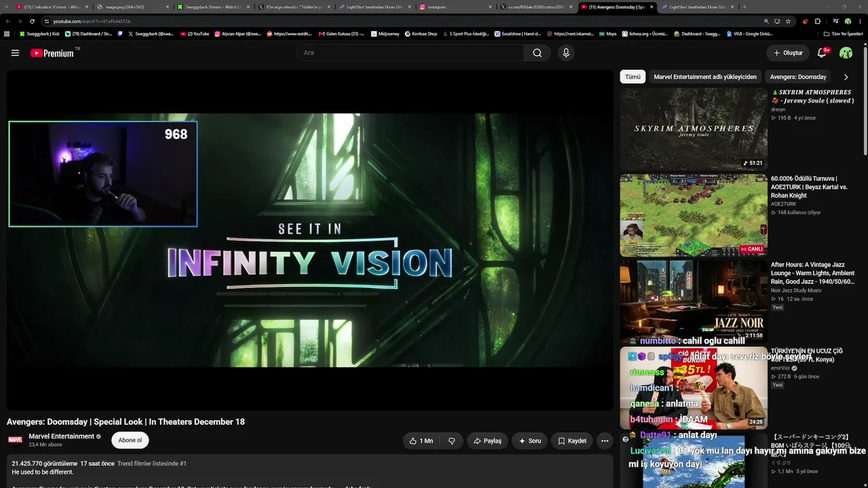Click the Abone ol subscribe button
The height and width of the screenshot is (488, 868).
pyautogui.click(x=130, y=441)
